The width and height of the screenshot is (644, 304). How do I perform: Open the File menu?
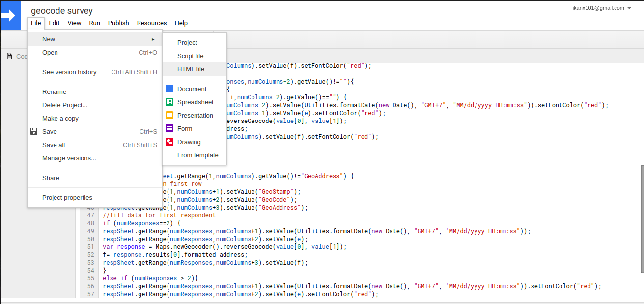click(x=36, y=23)
